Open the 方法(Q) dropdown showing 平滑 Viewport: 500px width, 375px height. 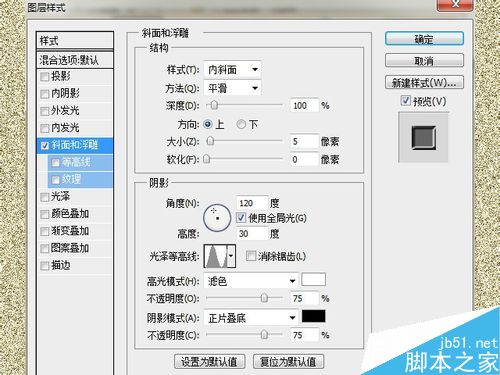(232, 88)
